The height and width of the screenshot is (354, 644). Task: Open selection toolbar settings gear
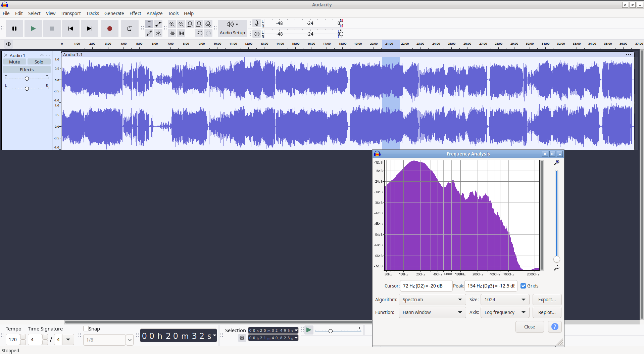242,338
